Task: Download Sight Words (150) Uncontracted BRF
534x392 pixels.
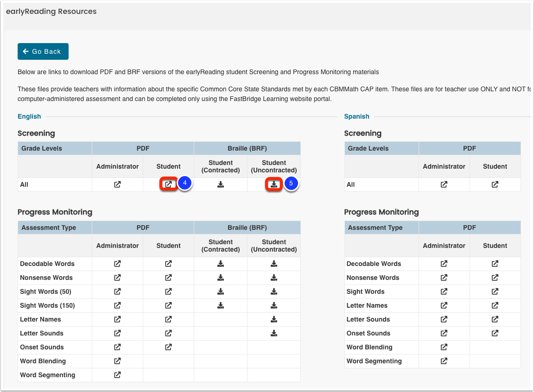Action: [274, 305]
